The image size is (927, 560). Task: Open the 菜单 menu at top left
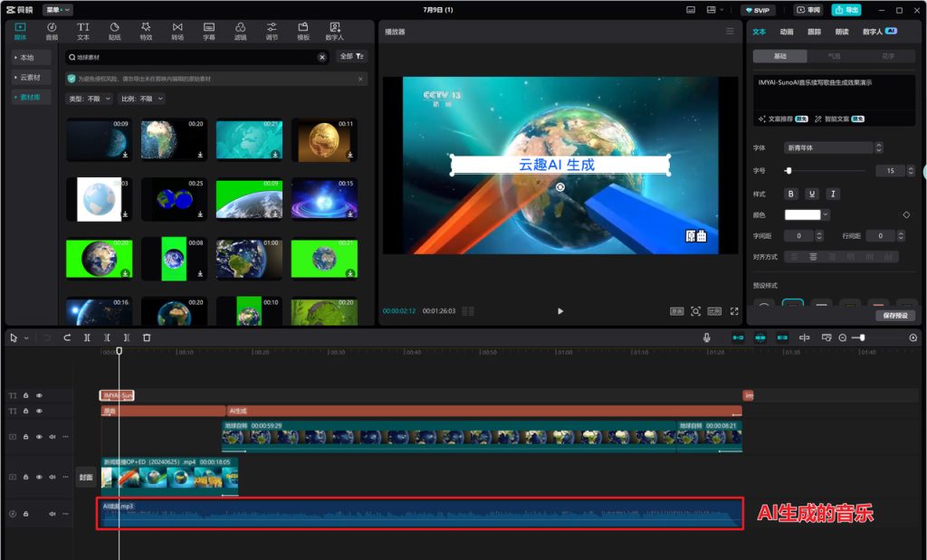pyautogui.click(x=58, y=10)
